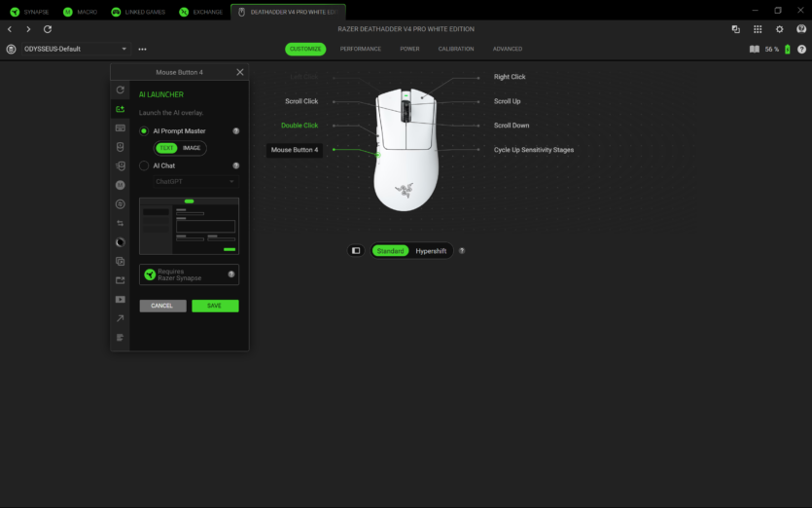Select the Keyboard Function icon in sidebar
The width and height of the screenshot is (812, 508).
point(120,127)
